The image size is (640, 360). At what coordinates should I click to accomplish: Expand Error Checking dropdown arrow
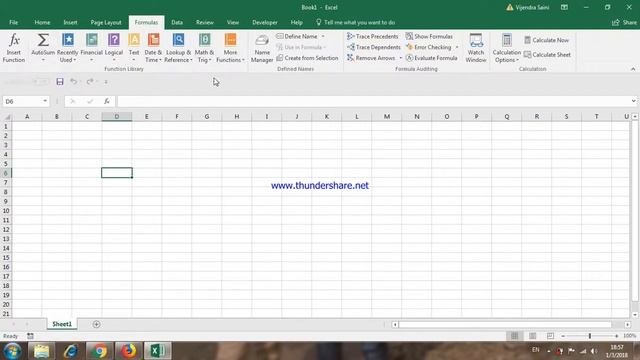click(457, 47)
